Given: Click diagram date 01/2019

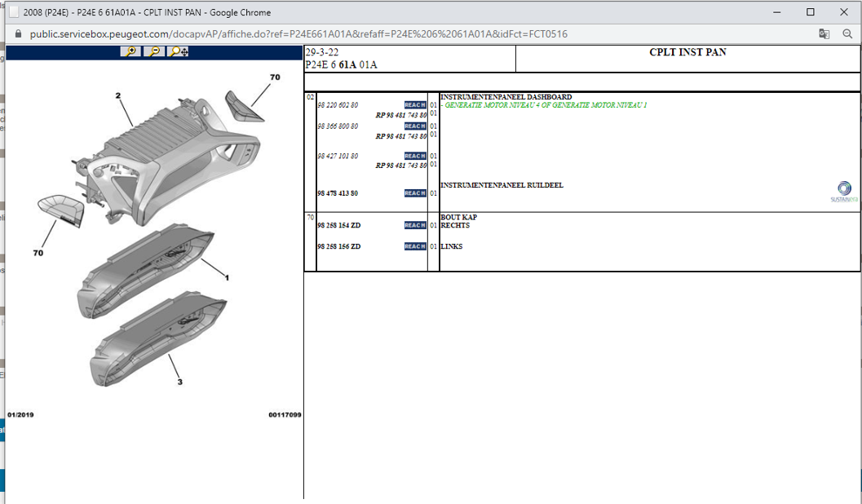Looking at the screenshot, I should click(20, 415).
